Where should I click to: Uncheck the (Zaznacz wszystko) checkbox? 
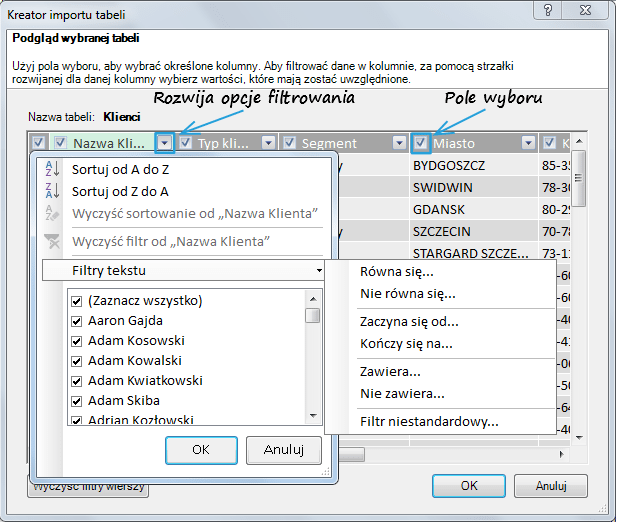click(x=76, y=301)
